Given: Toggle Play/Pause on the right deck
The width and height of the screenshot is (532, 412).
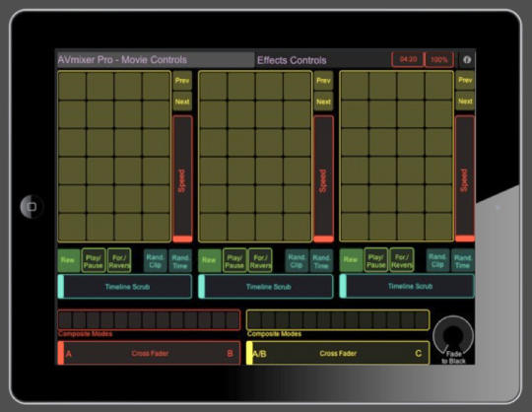Looking at the screenshot, I should click(x=376, y=260).
